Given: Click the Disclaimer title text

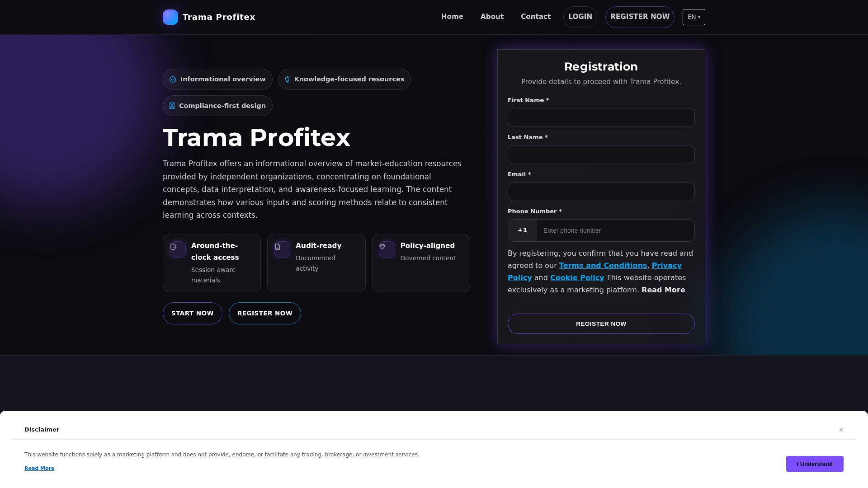Looking at the screenshot, I should 42,430.
